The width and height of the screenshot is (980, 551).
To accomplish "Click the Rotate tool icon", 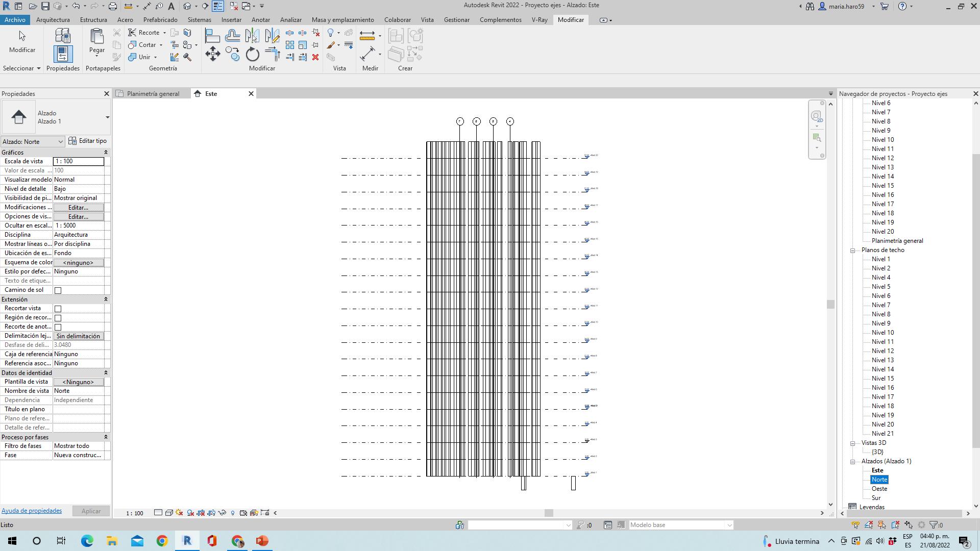I will 253,54.
